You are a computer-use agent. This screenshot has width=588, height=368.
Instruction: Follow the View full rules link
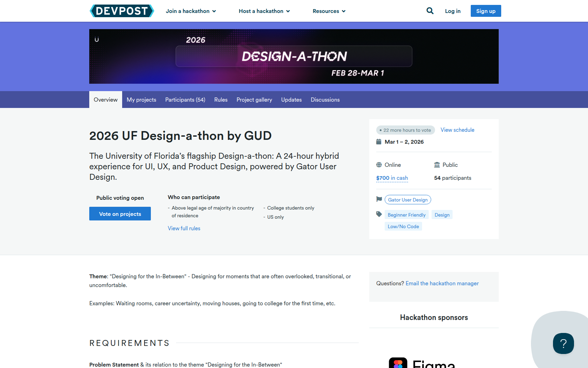click(184, 229)
